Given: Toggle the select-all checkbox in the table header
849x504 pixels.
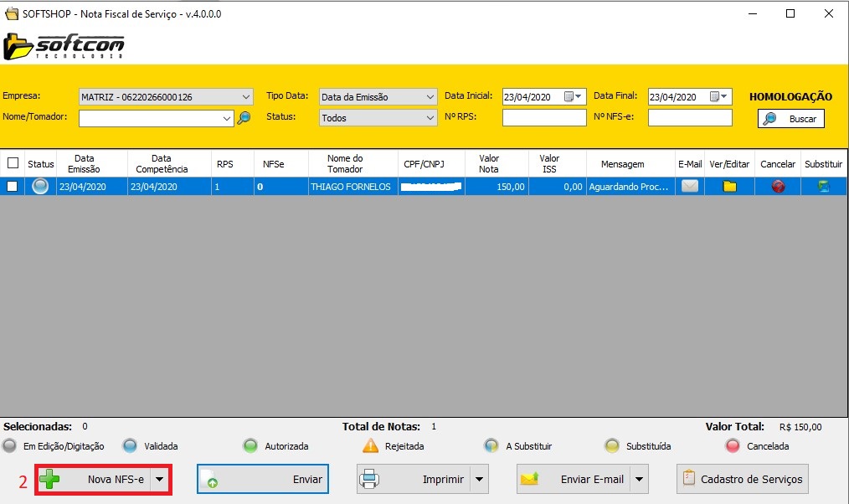Looking at the screenshot, I should (13, 164).
